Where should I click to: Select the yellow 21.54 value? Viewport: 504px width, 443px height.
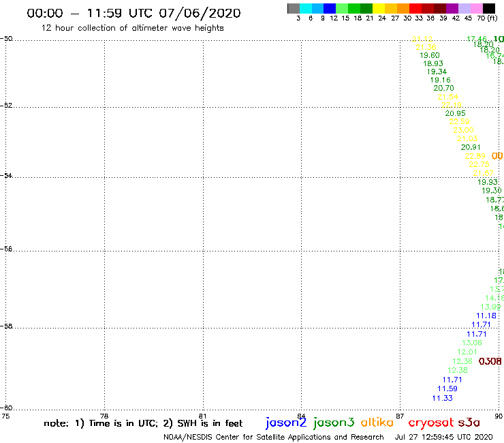[x=447, y=97]
